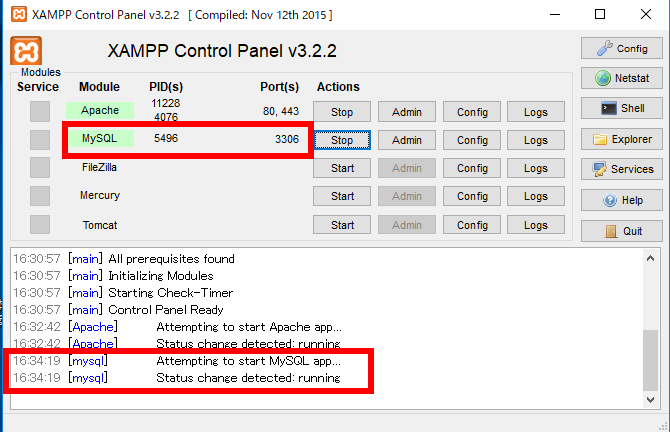Open Help with the question mark icon
The height and width of the screenshot is (432, 670).
[622, 200]
